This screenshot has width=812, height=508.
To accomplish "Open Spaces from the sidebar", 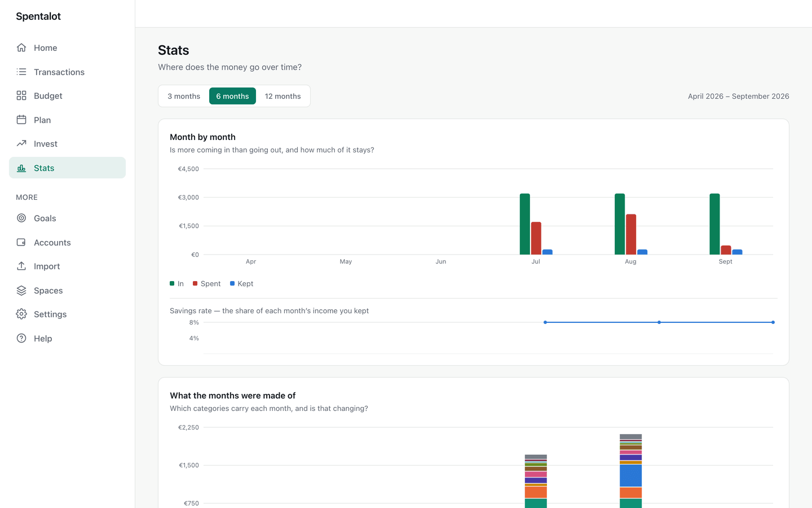I will 67,290.
